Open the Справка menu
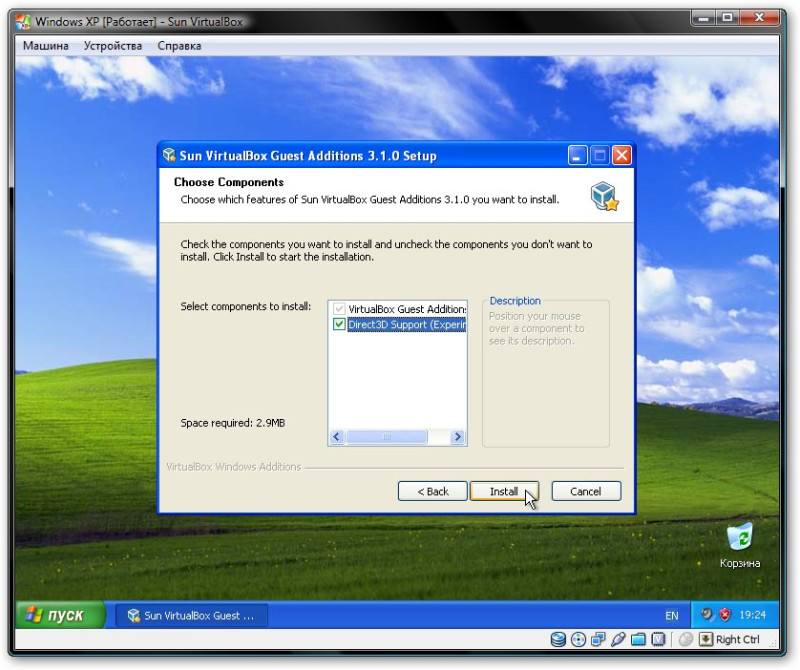The width and height of the screenshot is (800, 670). [x=179, y=45]
